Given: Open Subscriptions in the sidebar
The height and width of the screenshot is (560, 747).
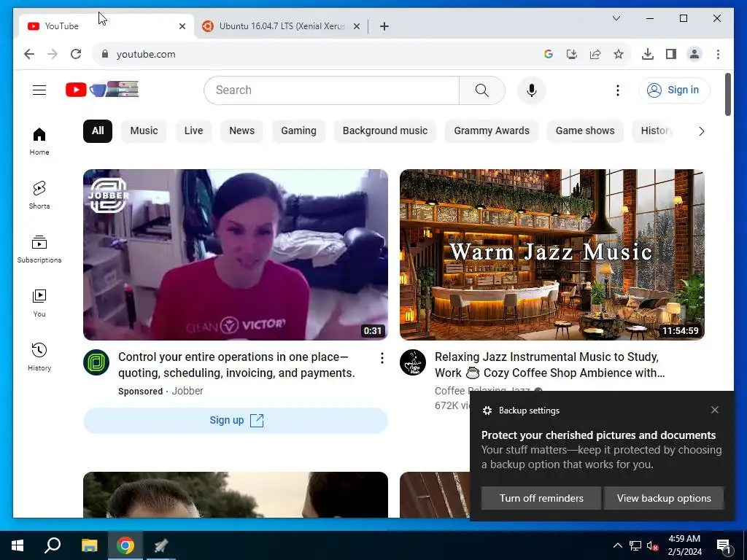Looking at the screenshot, I should click(39, 249).
